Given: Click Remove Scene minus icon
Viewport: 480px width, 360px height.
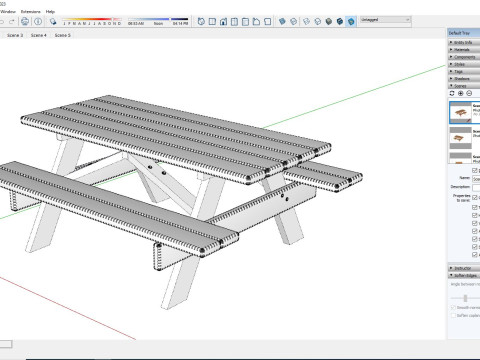Looking at the screenshot, I should tap(469, 93).
